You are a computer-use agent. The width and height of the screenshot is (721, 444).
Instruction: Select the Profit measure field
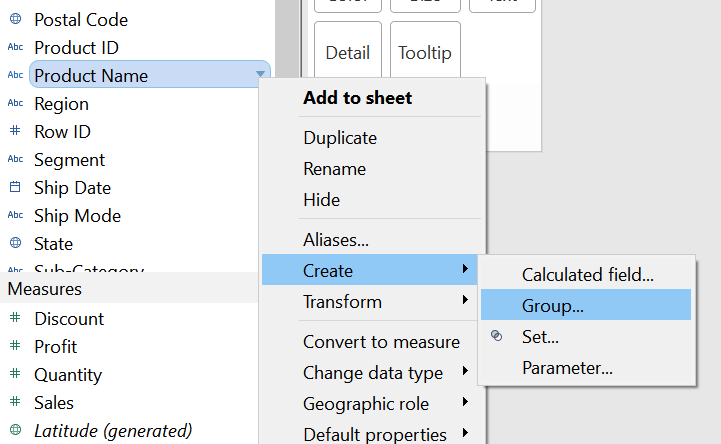[x=56, y=347]
